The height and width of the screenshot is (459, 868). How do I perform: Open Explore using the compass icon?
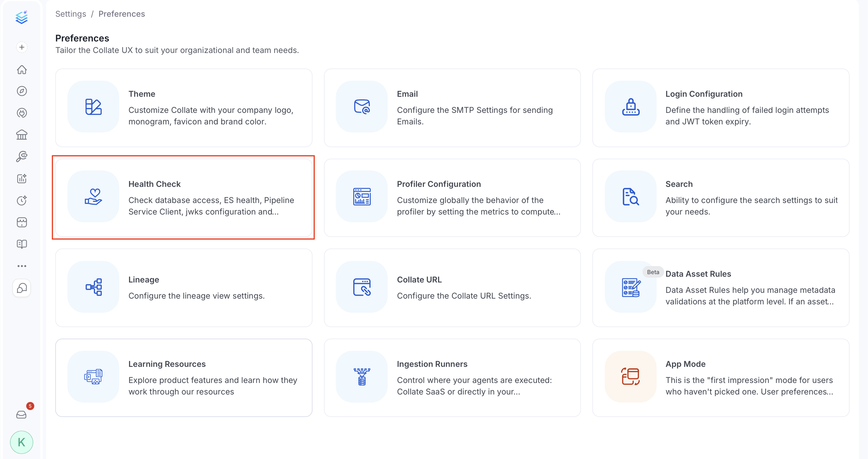click(x=22, y=91)
